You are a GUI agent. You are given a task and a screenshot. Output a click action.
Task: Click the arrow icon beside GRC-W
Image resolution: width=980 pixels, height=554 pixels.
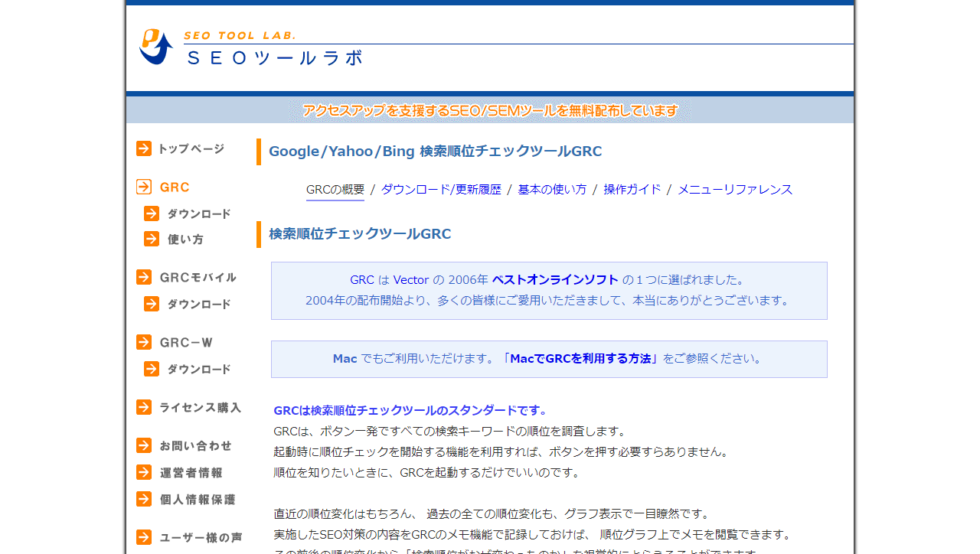click(x=144, y=342)
